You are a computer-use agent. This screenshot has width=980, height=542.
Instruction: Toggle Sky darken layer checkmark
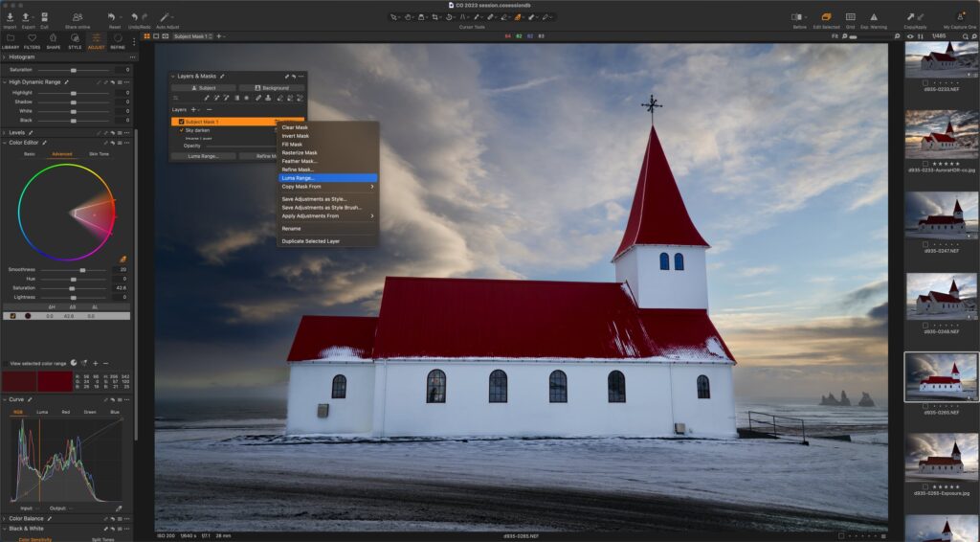181,130
